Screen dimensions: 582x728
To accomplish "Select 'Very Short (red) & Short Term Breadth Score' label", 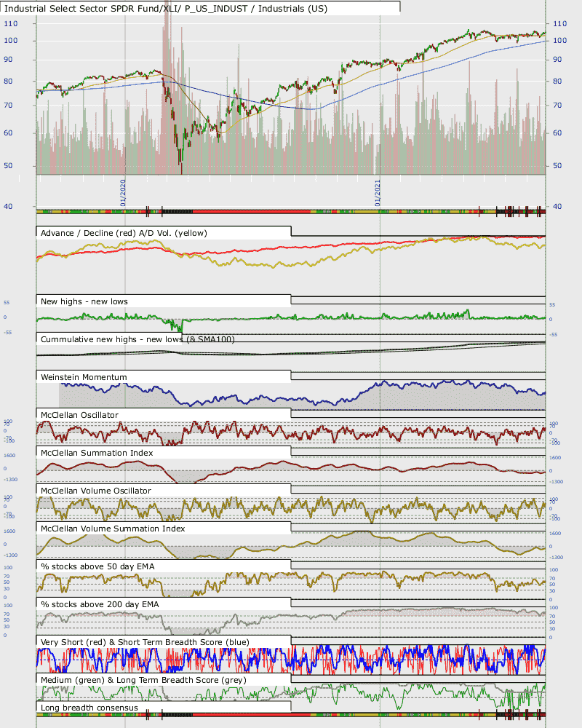I will click(x=132, y=642).
